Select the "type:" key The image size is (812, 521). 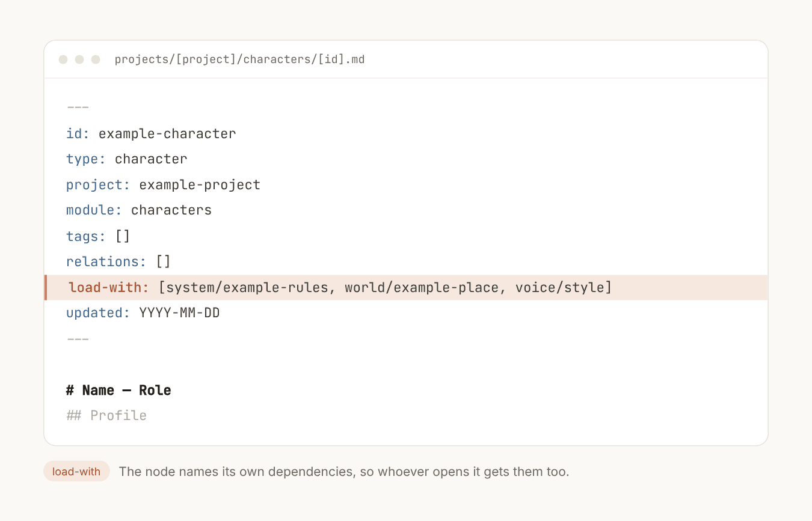tap(86, 159)
